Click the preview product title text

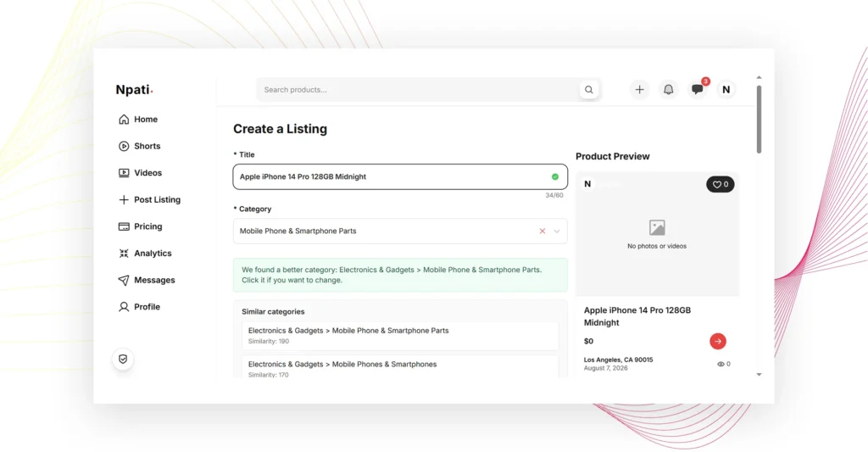(637, 316)
